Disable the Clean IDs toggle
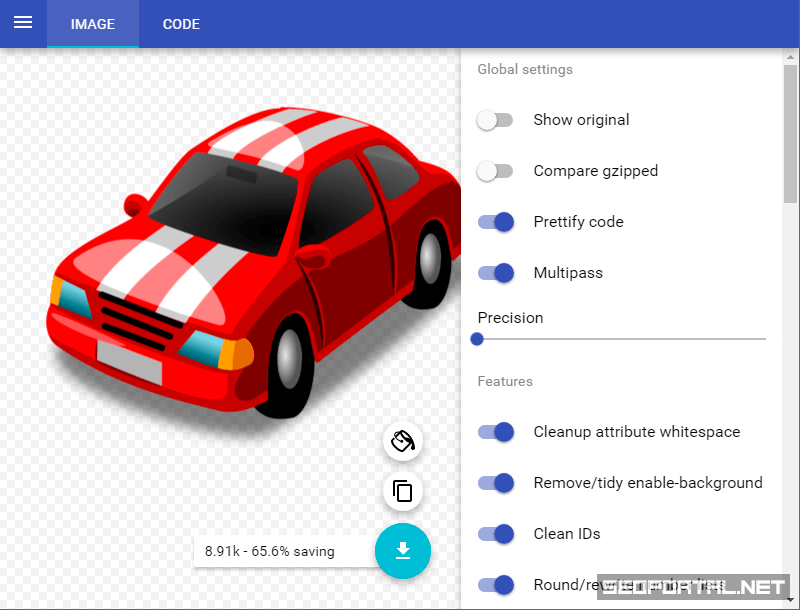 [x=496, y=534]
